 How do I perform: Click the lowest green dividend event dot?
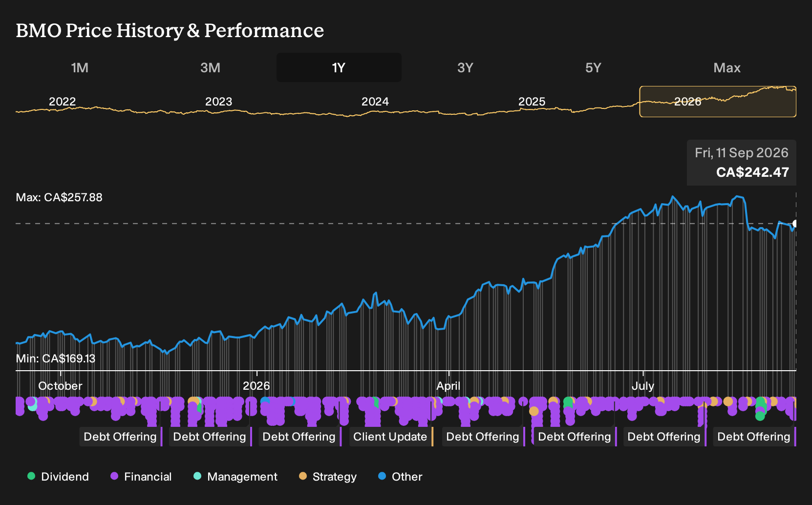[x=760, y=416]
